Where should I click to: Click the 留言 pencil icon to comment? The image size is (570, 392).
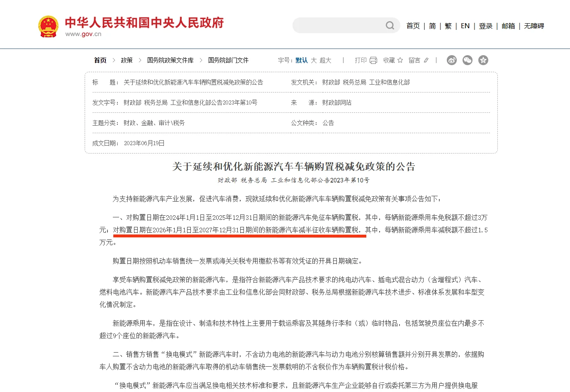(426, 60)
